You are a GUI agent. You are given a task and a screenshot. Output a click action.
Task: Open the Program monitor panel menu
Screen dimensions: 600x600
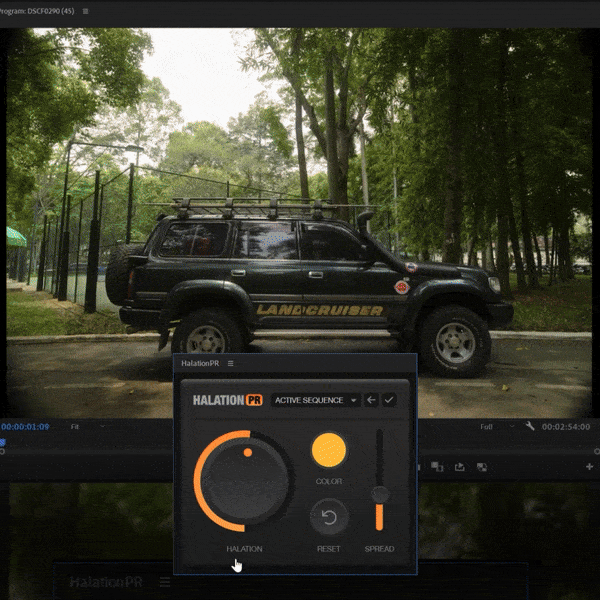click(x=85, y=11)
